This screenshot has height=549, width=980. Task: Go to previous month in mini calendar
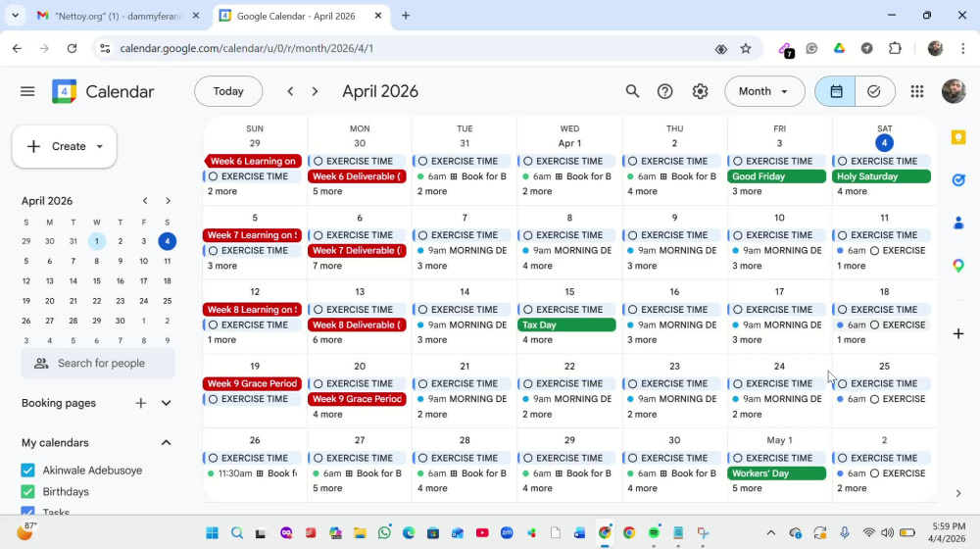(x=145, y=201)
